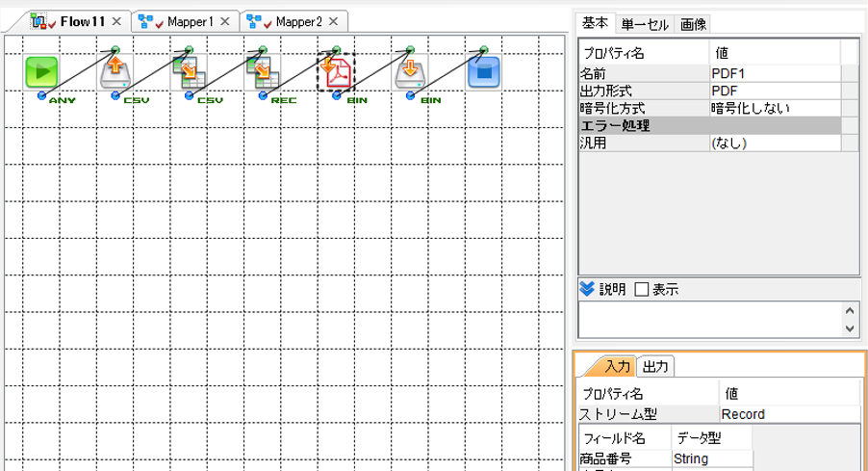The image size is (868, 471).
Task: Click the double-chevron icon beside 説明
Action: (587, 289)
